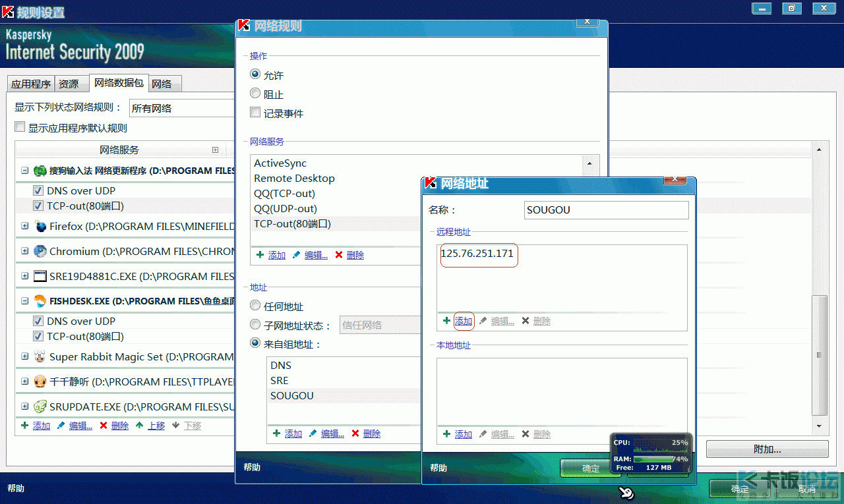
Task: Click OK (确定) in Network Address dialog
Action: tap(591, 468)
